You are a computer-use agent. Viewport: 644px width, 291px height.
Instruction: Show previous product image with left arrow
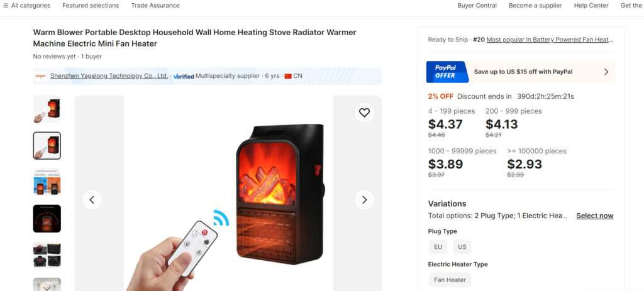tap(92, 200)
